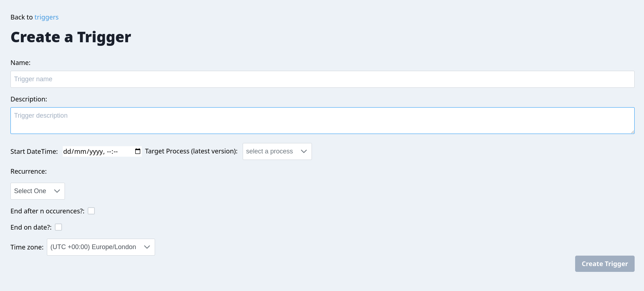Select the day (dd) segment of Start DateTime
Viewport: 644px width, 291px height.
[67, 152]
